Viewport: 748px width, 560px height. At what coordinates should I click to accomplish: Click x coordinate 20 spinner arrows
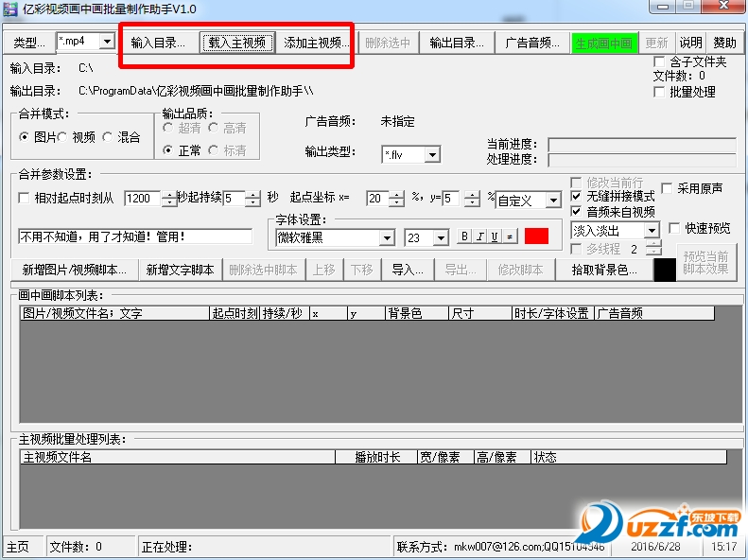tap(396, 198)
